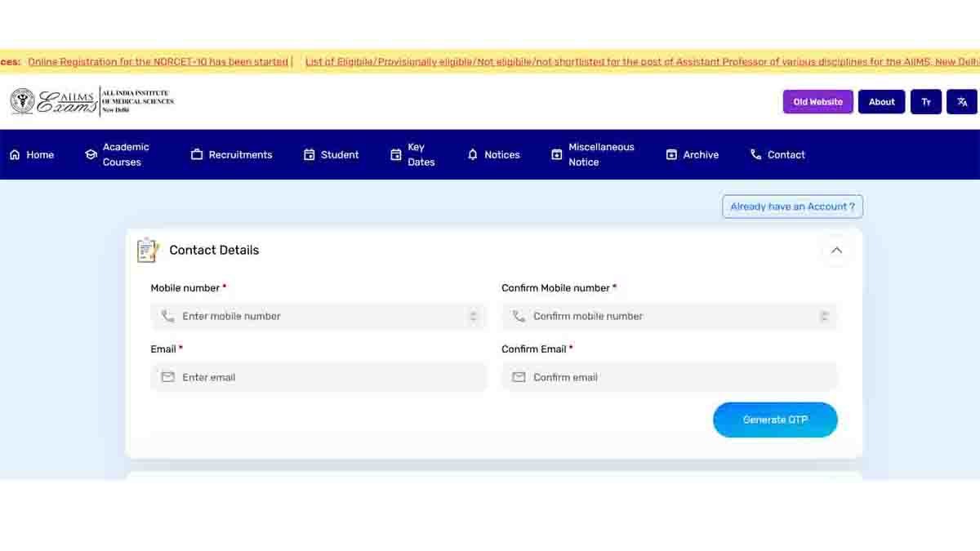Viewport: 980px width, 551px height.
Task: Select the Academic Courses graduation cap icon
Action: pyautogui.click(x=90, y=154)
